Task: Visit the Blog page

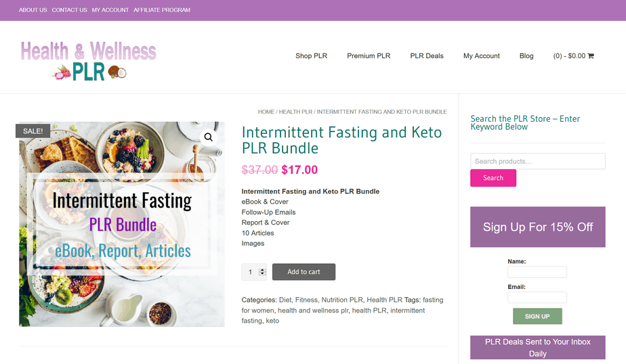Action: (x=526, y=55)
